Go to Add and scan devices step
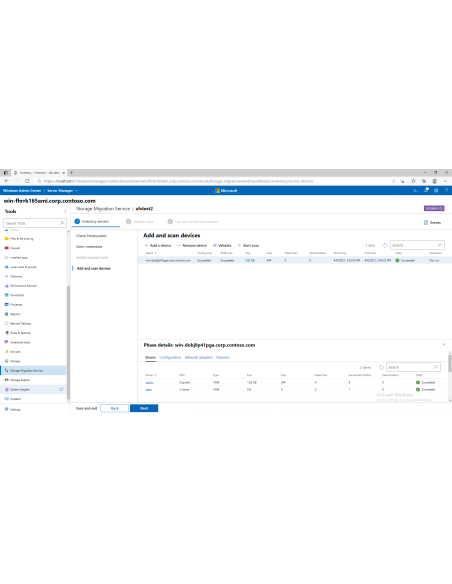The height and width of the screenshot is (584, 452). click(93, 268)
